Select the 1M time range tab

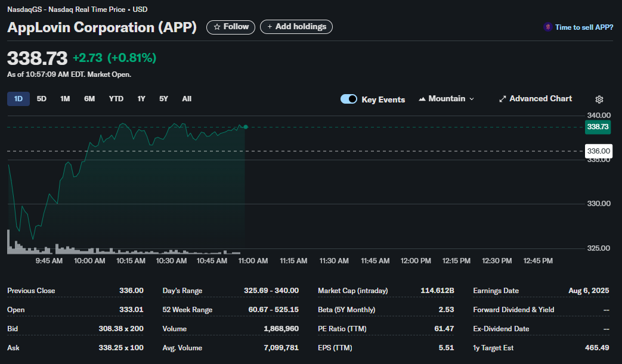pyautogui.click(x=65, y=99)
